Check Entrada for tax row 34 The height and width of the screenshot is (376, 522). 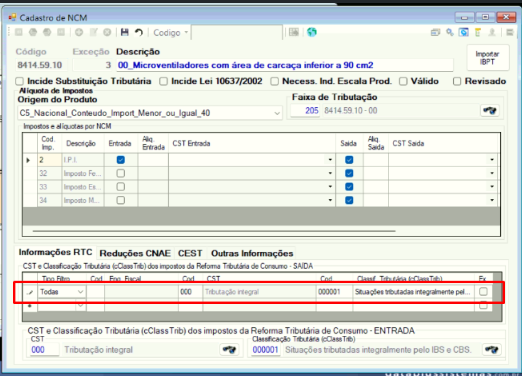(121, 200)
